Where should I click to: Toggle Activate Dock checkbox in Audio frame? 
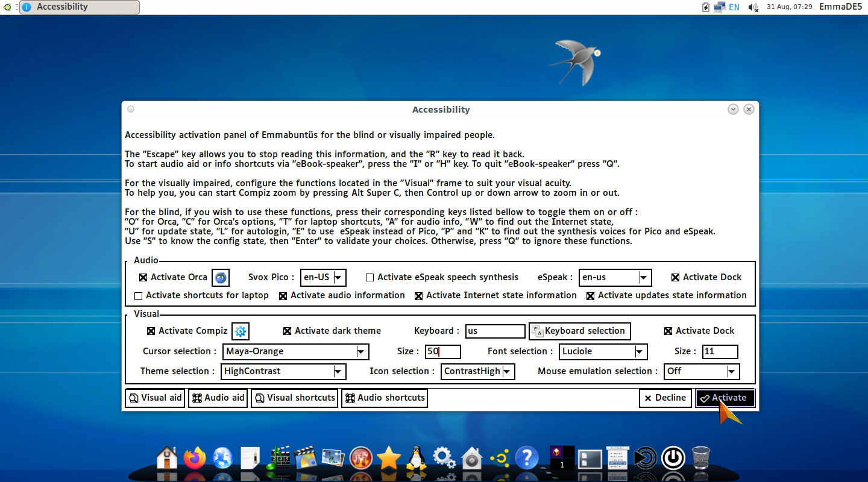(x=675, y=278)
